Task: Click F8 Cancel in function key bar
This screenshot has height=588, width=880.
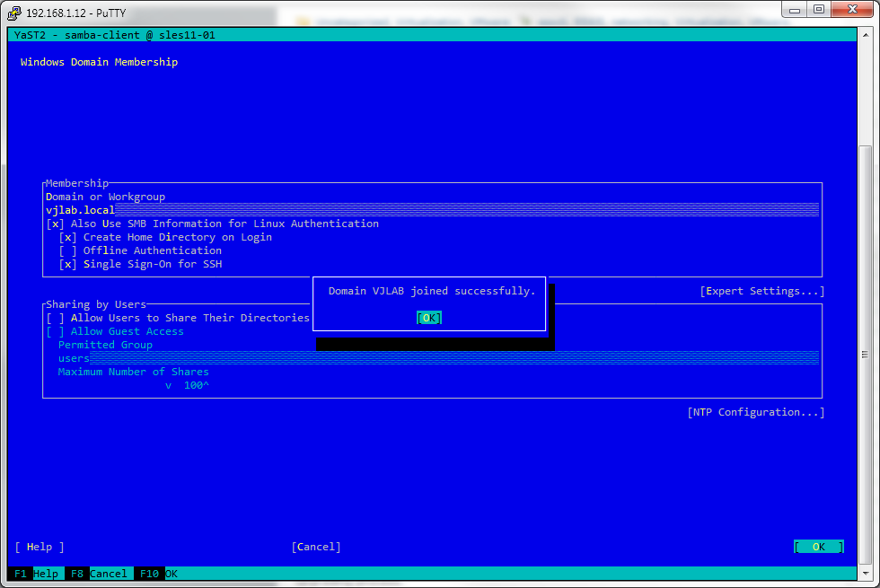Action: [97, 574]
